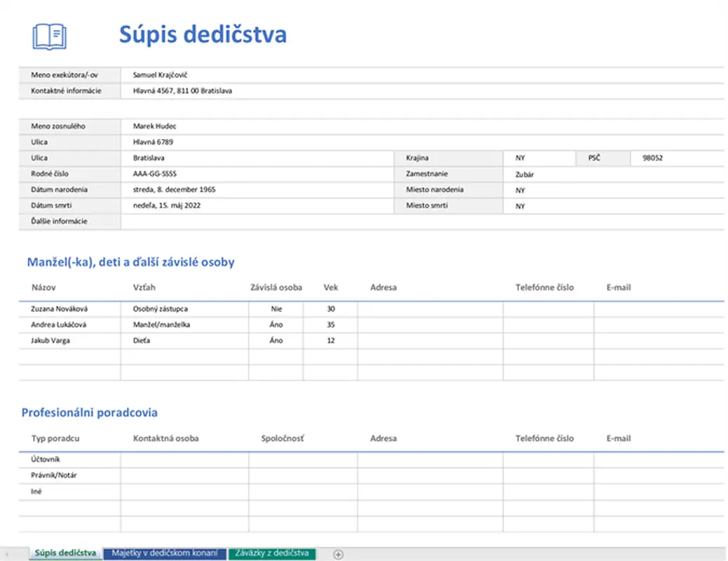This screenshot has width=728, height=561.
Task: Open the Záväzky z dedičstva sheet
Action: pyautogui.click(x=272, y=553)
